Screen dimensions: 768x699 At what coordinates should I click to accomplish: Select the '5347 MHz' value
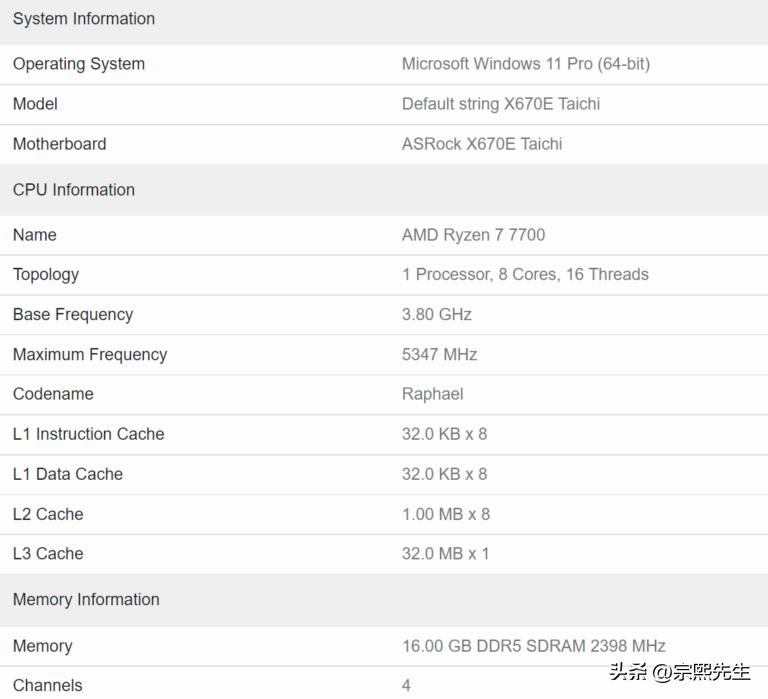pos(440,355)
